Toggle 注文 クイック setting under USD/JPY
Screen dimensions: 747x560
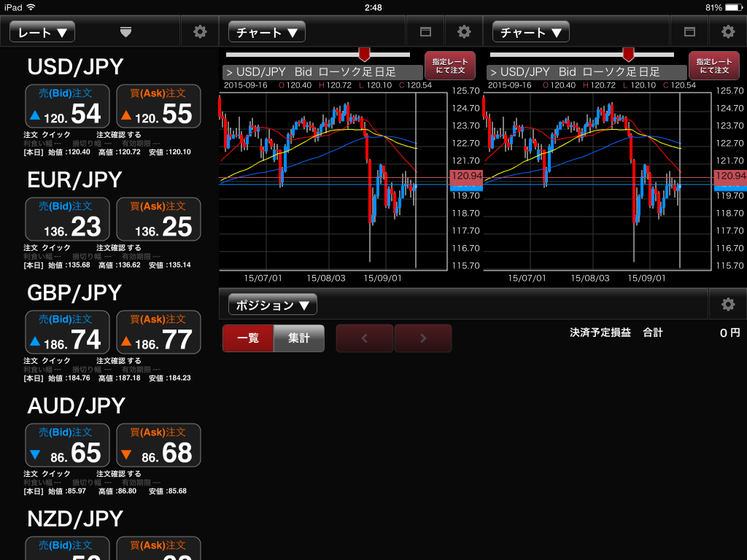click(47, 135)
